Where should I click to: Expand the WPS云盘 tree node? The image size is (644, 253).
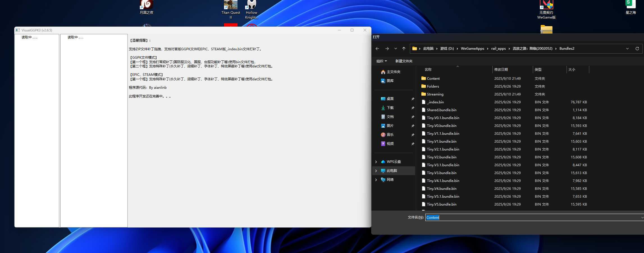pos(376,162)
